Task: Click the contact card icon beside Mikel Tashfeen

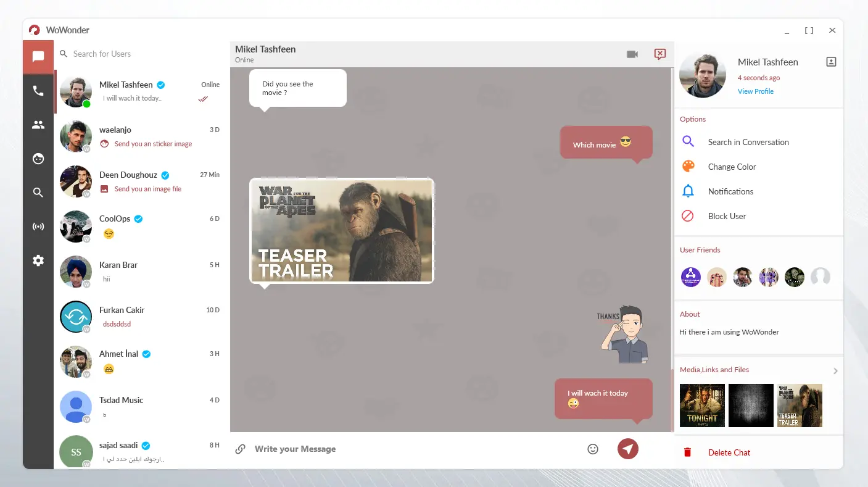Action: pyautogui.click(x=831, y=62)
